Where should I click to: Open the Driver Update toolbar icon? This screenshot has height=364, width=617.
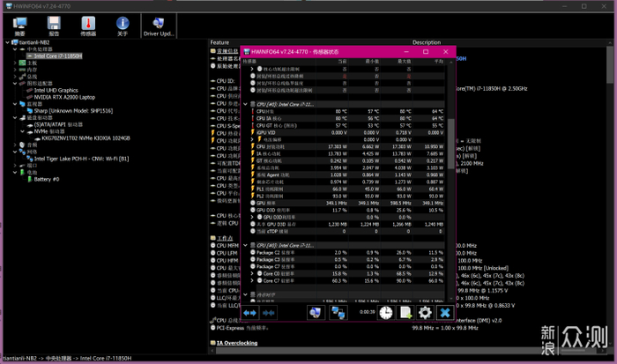click(x=159, y=25)
